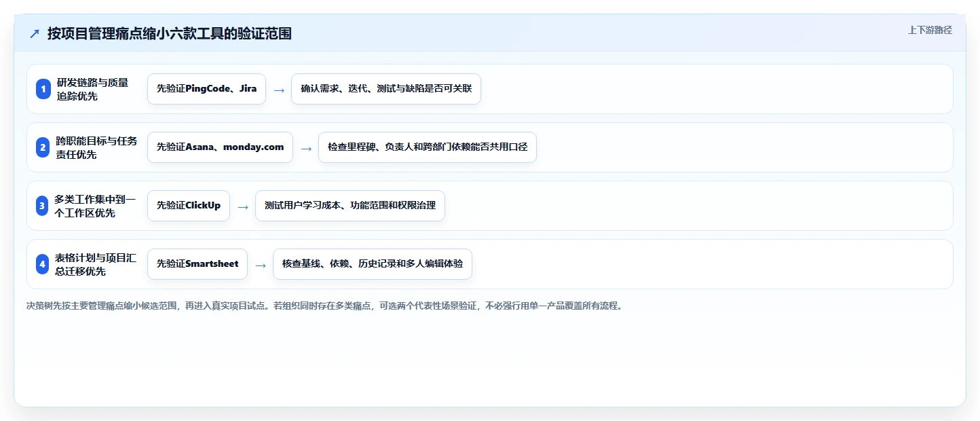
Task: Select the 先验证Smartsheet box
Action: click(197, 264)
